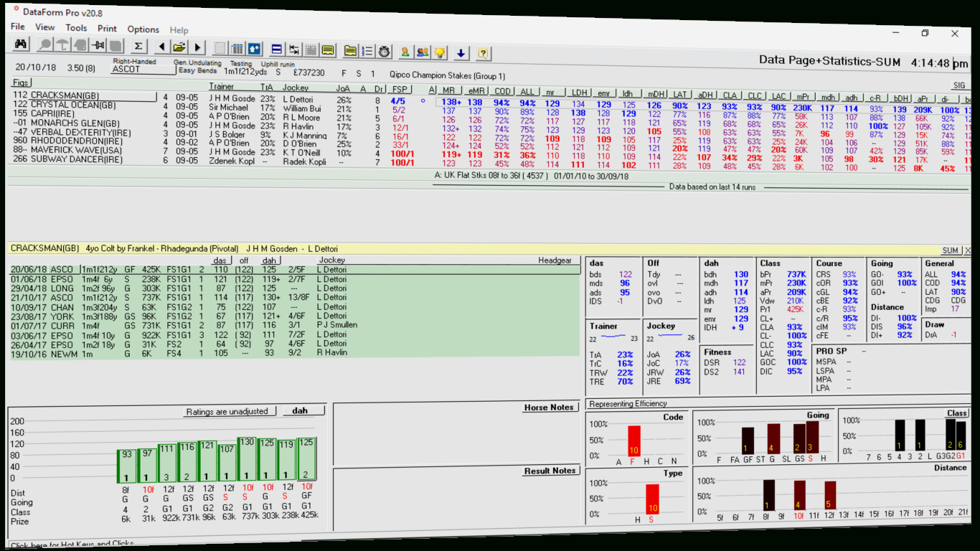Go to previous race with left arrow

tap(161, 47)
